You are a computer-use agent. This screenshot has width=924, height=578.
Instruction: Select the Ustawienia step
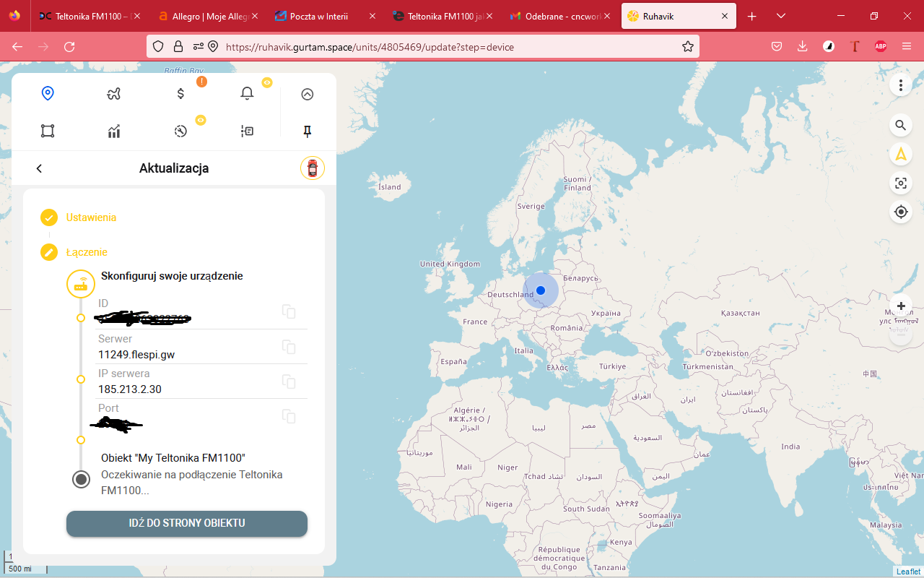click(x=91, y=217)
